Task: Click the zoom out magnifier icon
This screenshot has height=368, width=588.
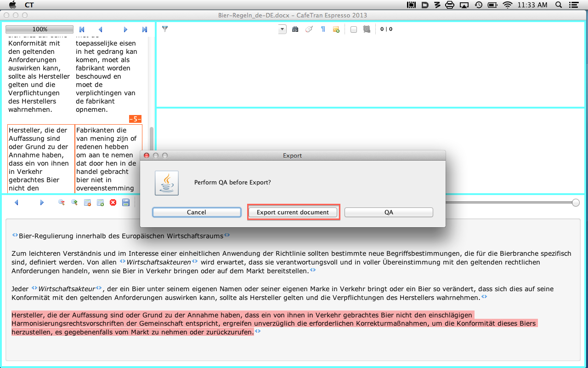Action: (x=61, y=202)
